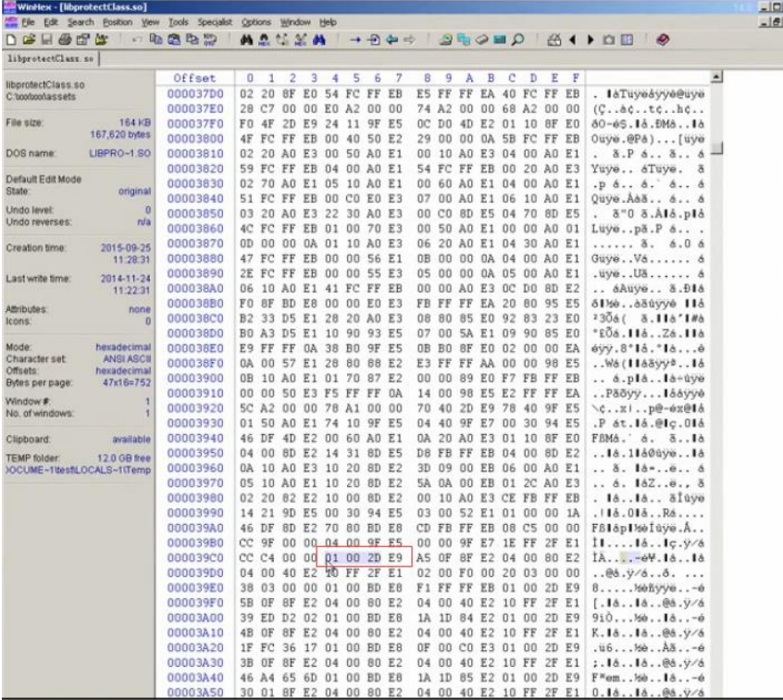Open Find Hex Values icon
Screen dimensions: 783x700
[264, 40]
